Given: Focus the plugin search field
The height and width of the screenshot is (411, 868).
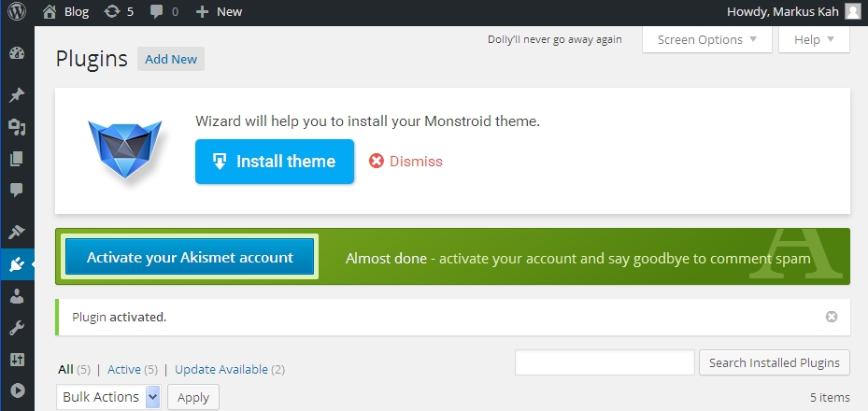Looking at the screenshot, I should (x=605, y=362).
